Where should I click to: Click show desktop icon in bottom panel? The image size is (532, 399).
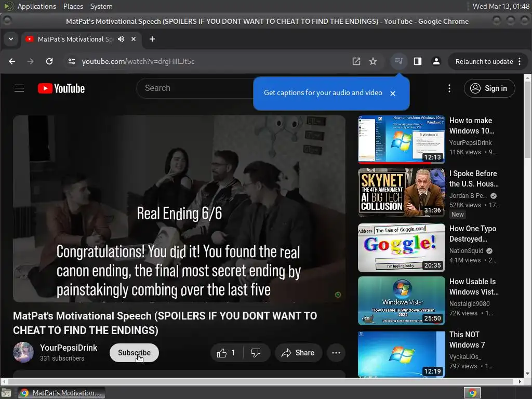pyautogui.click(x=6, y=393)
